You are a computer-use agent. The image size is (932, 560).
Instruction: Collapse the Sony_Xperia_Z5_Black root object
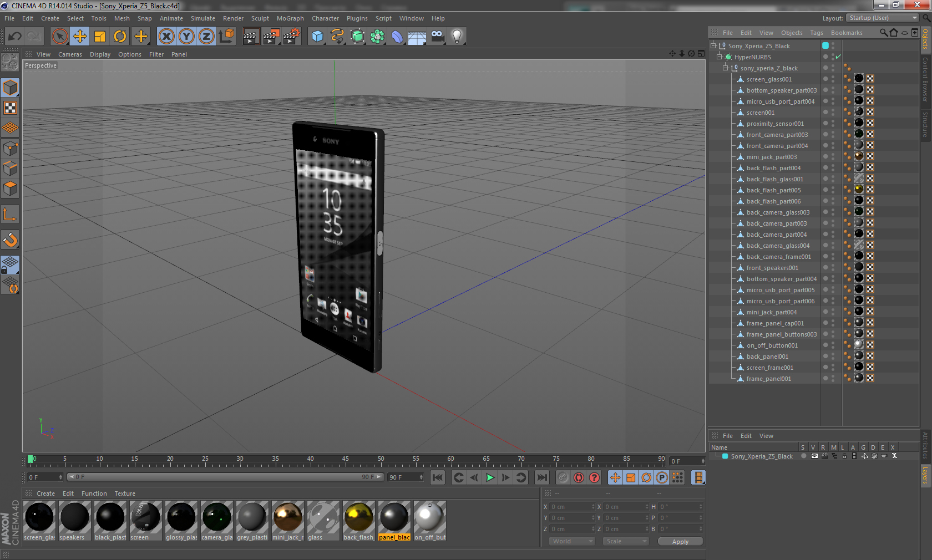[x=713, y=46]
